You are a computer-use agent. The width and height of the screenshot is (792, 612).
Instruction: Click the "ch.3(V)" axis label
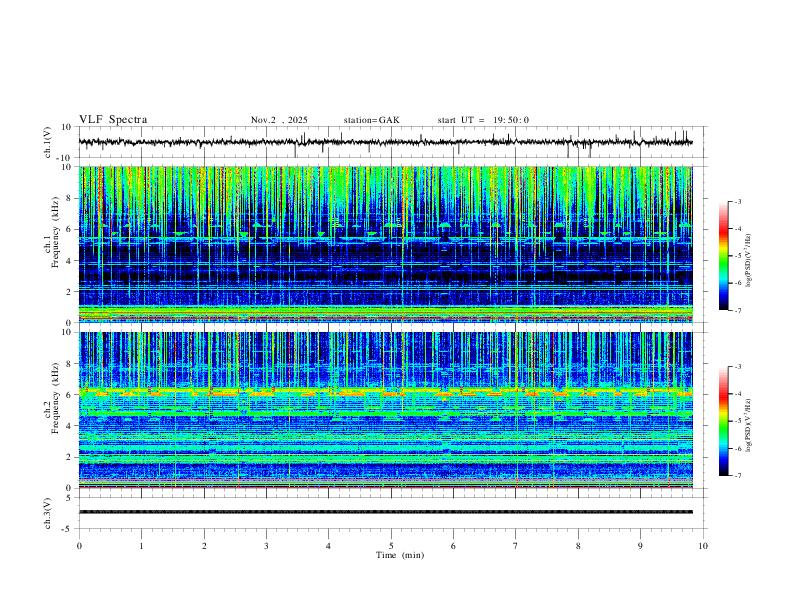pos(48,514)
